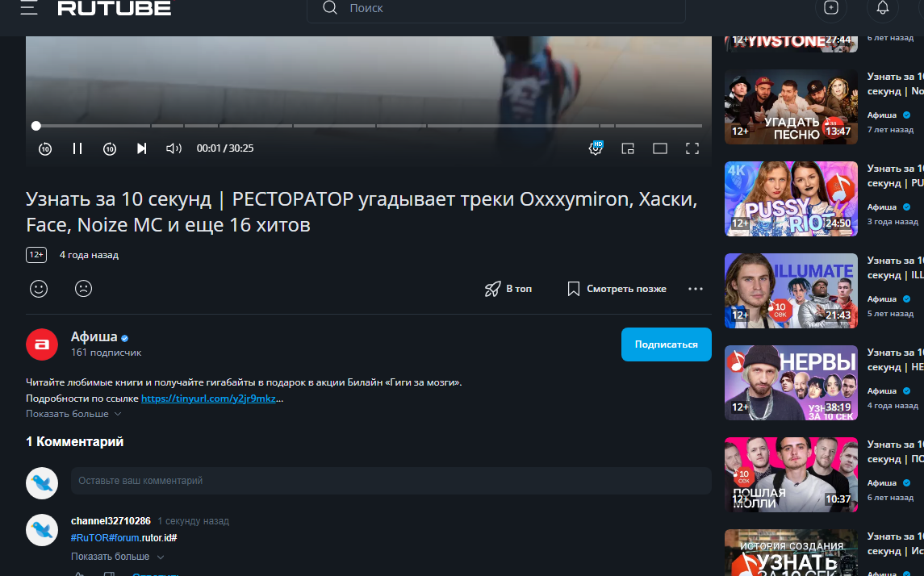Open the three-dots more actions menu
Viewport: 924px width, 576px height.
coord(696,289)
